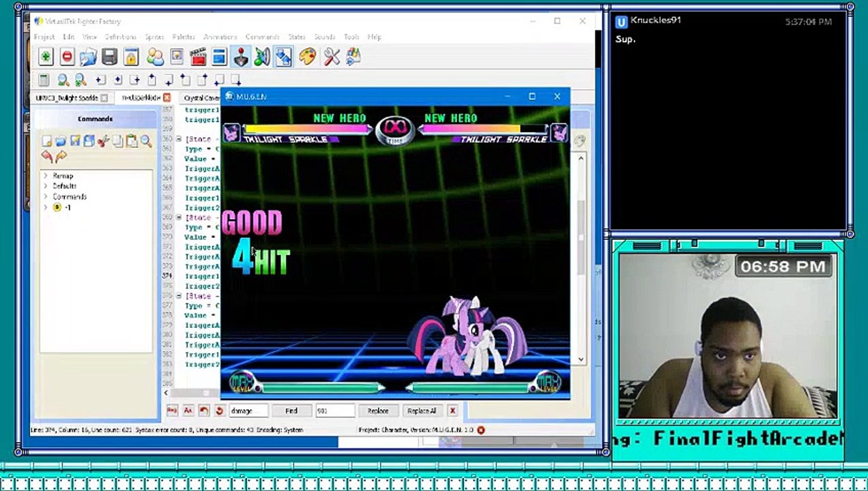Click the Copy pages icon in Commands panel
Image resolution: width=868 pixels, height=491 pixels.
pos(118,141)
